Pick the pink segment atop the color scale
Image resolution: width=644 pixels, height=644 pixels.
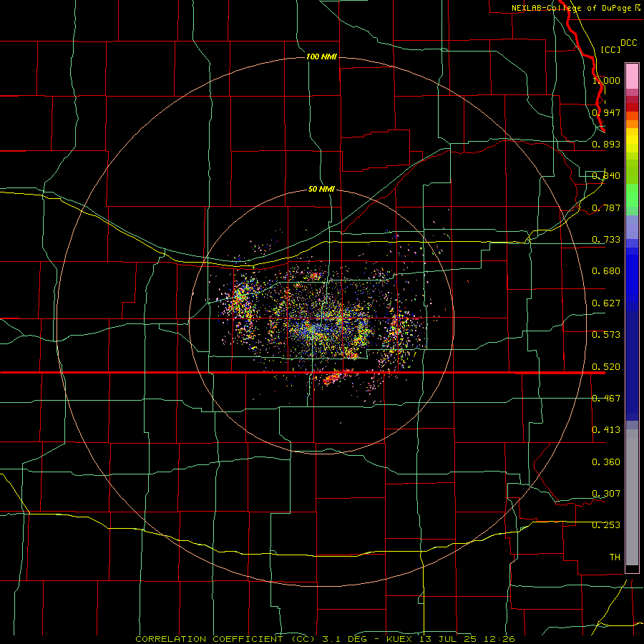632,77
